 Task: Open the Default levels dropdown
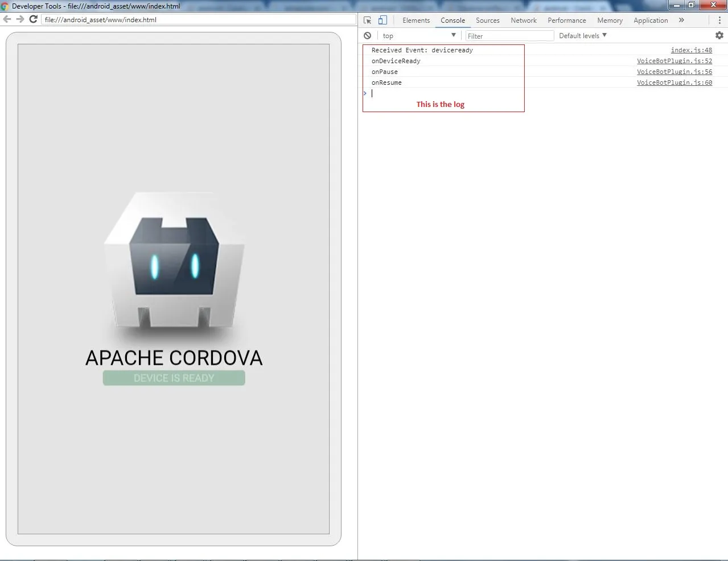(583, 35)
